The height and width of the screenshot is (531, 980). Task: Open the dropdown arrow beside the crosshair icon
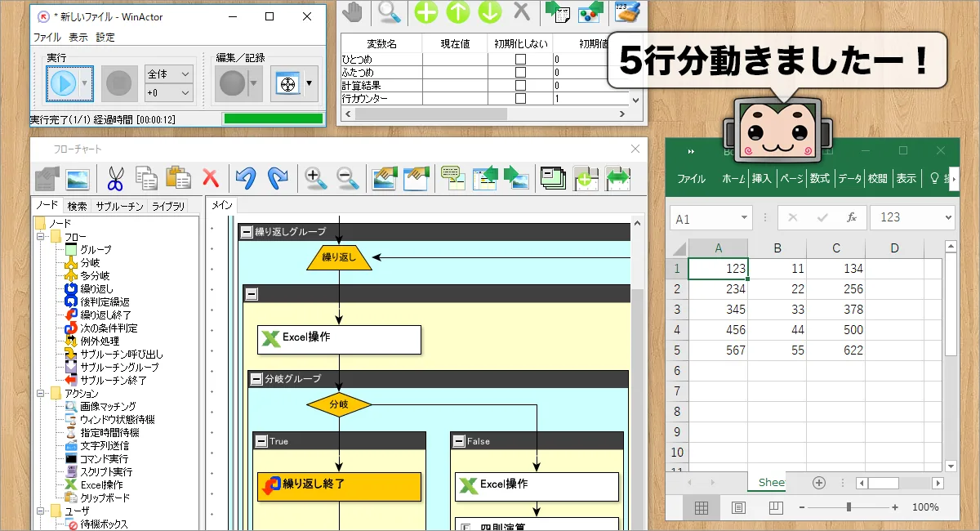coord(310,83)
